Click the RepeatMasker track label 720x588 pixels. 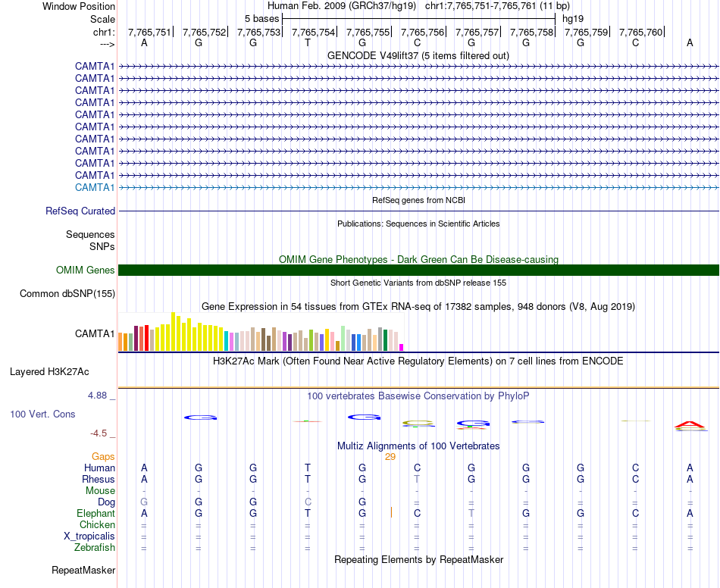click(83, 571)
